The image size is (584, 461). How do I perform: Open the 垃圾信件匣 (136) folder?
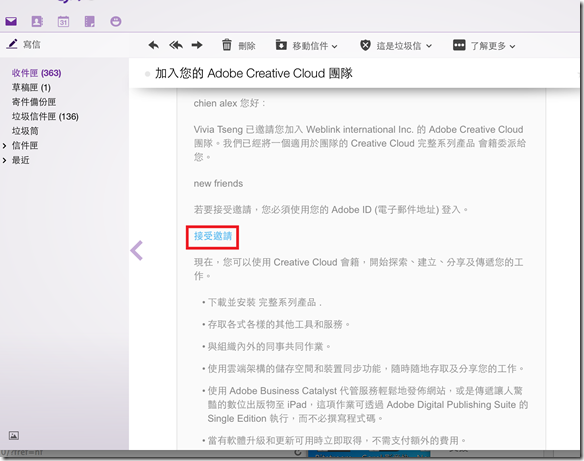[45, 117]
